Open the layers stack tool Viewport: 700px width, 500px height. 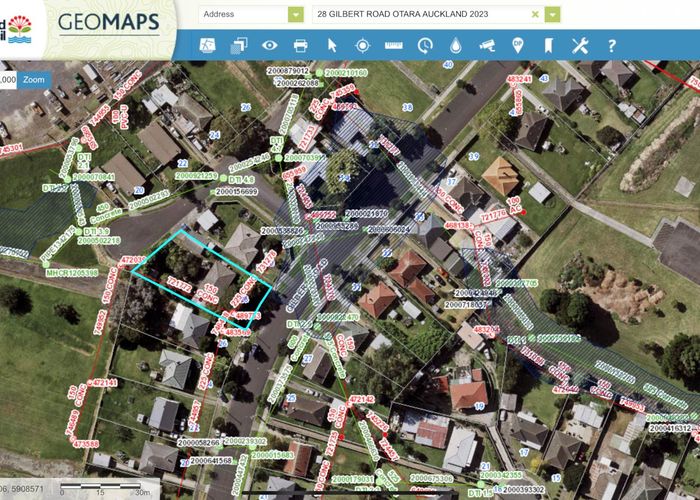(x=239, y=46)
